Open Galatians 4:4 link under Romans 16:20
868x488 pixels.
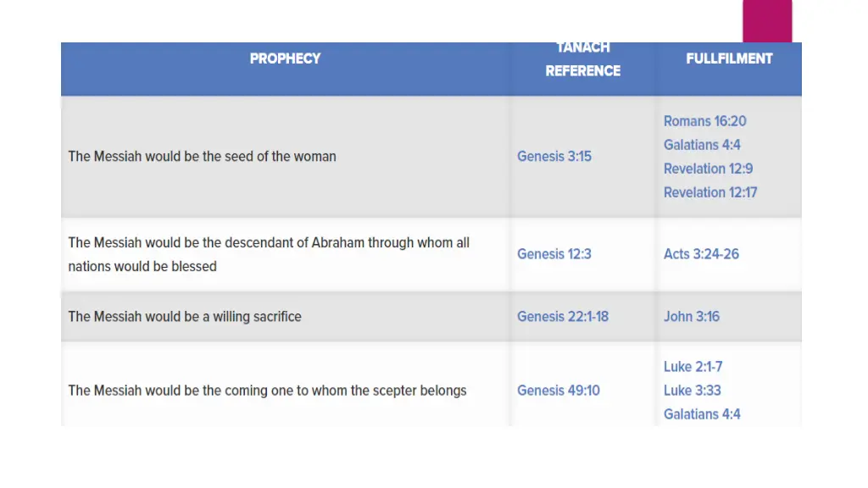point(702,145)
